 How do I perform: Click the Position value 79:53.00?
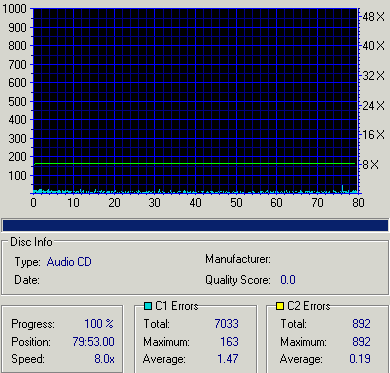pyautogui.click(x=93, y=342)
